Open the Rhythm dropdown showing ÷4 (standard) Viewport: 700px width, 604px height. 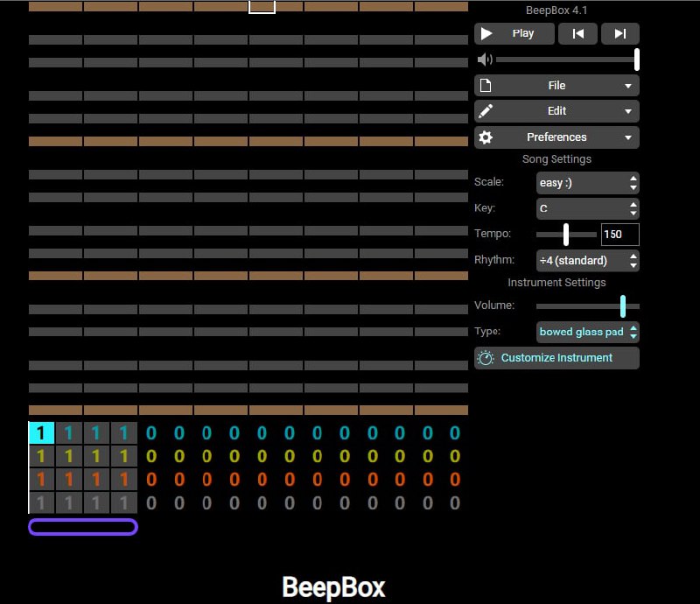coord(587,261)
